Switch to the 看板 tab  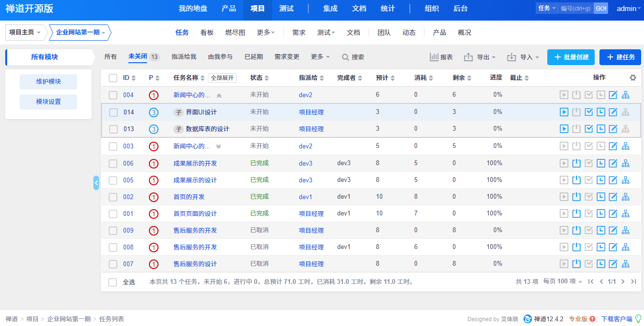[x=207, y=33]
